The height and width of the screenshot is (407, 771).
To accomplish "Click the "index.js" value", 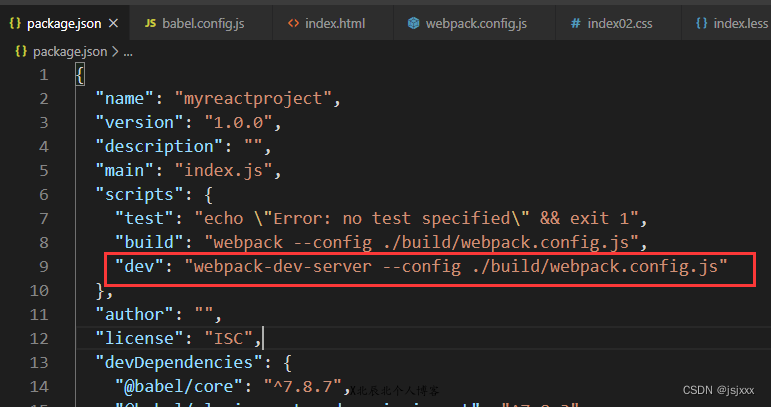I will (x=224, y=171).
